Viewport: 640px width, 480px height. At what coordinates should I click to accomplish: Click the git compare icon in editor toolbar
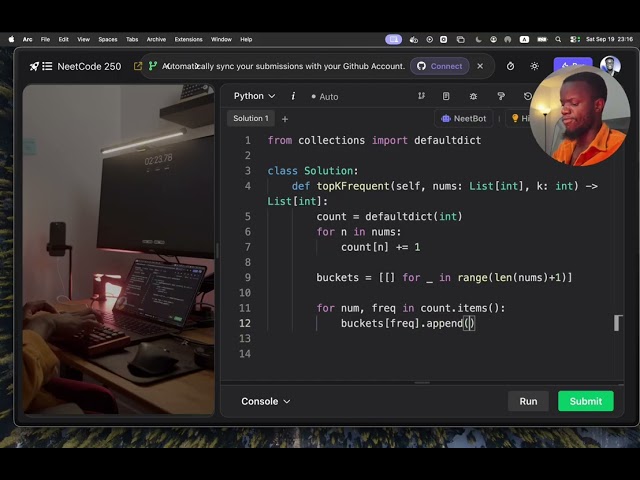[421, 96]
